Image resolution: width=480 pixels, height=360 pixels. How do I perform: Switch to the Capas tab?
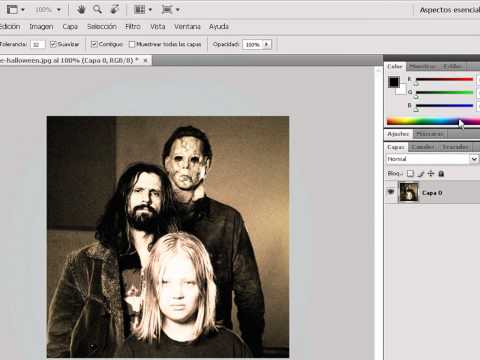point(396,147)
